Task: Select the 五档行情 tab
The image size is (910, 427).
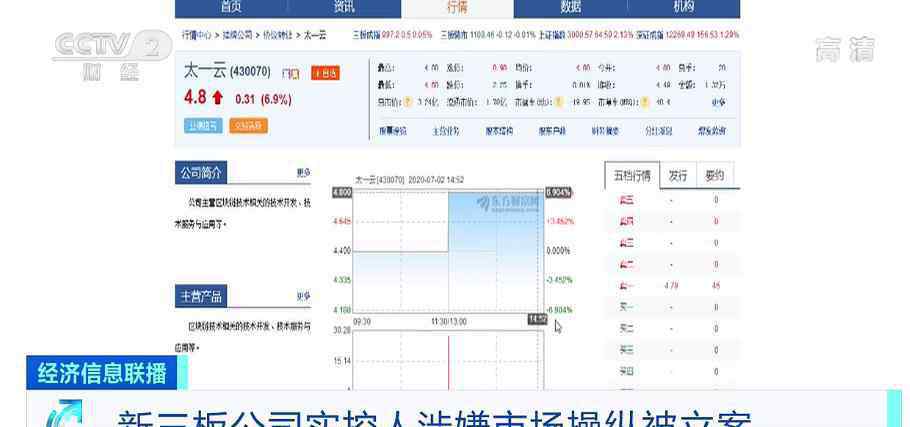Action: click(632, 175)
